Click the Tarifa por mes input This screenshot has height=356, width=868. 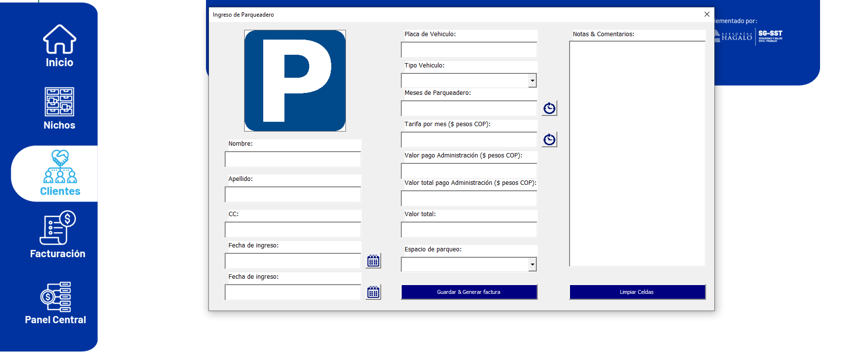tap(469, 140)
